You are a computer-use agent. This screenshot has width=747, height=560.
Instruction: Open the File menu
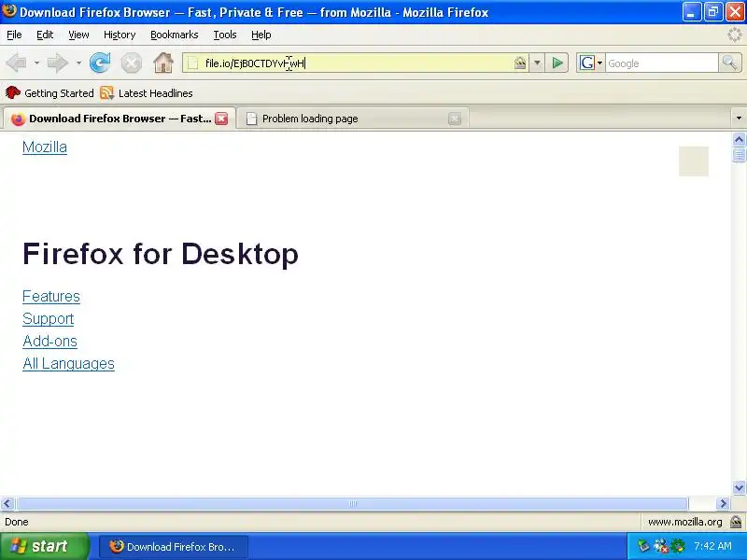tap(14, 35)
